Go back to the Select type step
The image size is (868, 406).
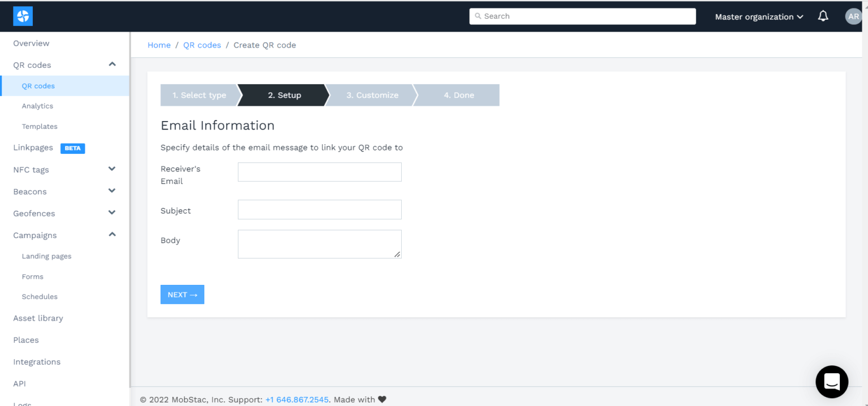coord(199,95)
